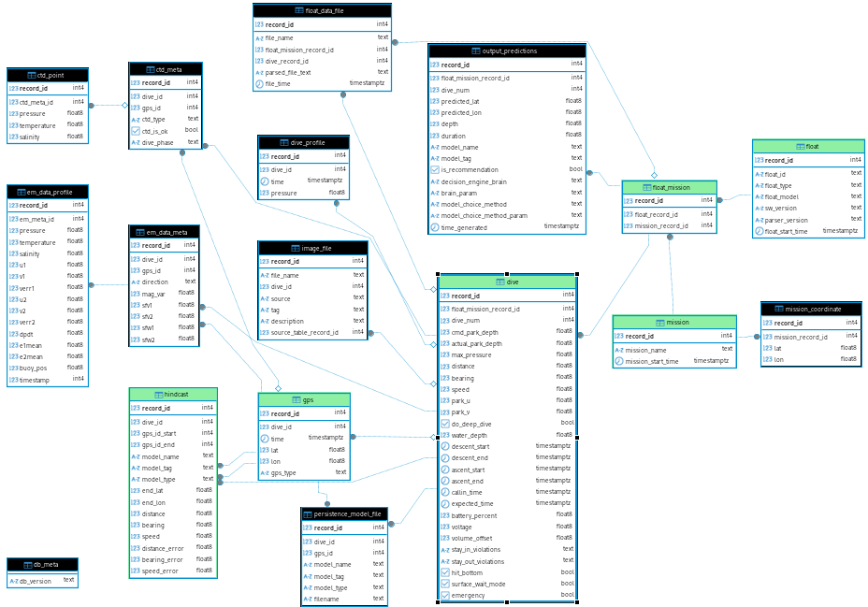
Task: Select gps_id_start column in hindcast
Action: pyautogui.click(x=173, y=433)
